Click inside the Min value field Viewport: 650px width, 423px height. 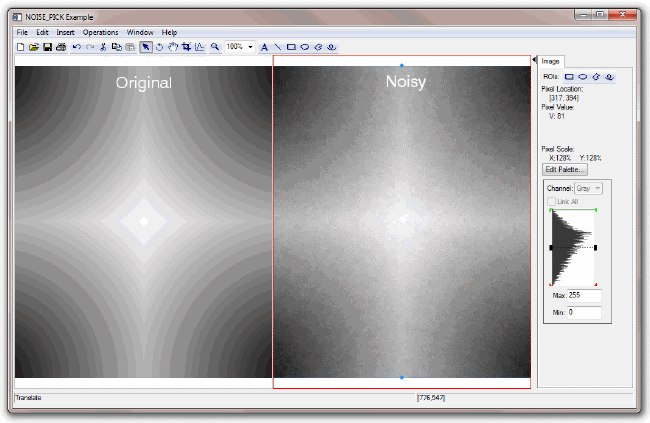pyautogui.click(x=584, y=313)
